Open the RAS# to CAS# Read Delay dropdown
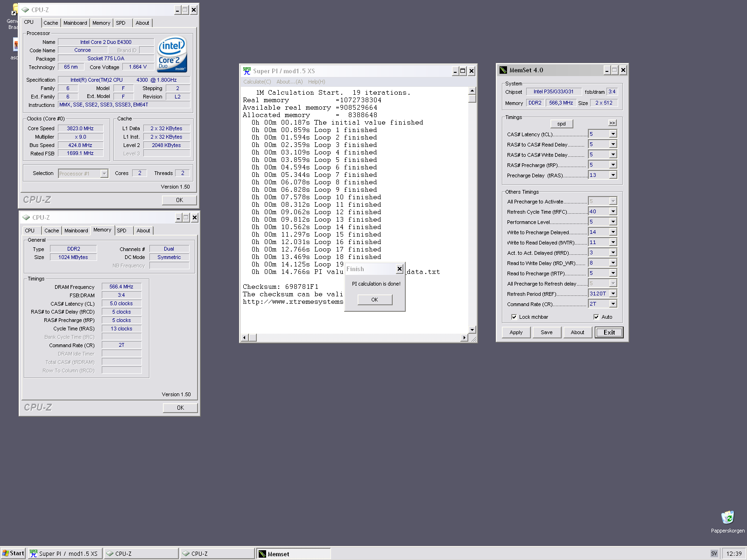The height and width of the screenshot is (560, 747). click(x=613, y=144)
